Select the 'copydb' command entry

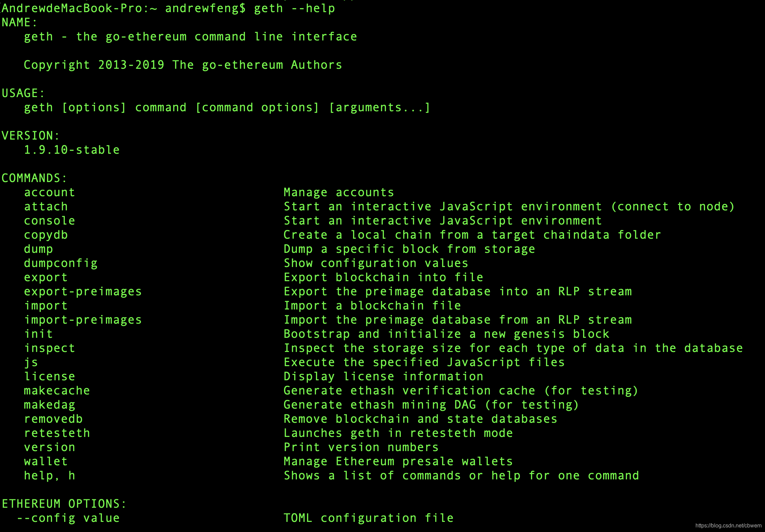(x=46, y=235)
